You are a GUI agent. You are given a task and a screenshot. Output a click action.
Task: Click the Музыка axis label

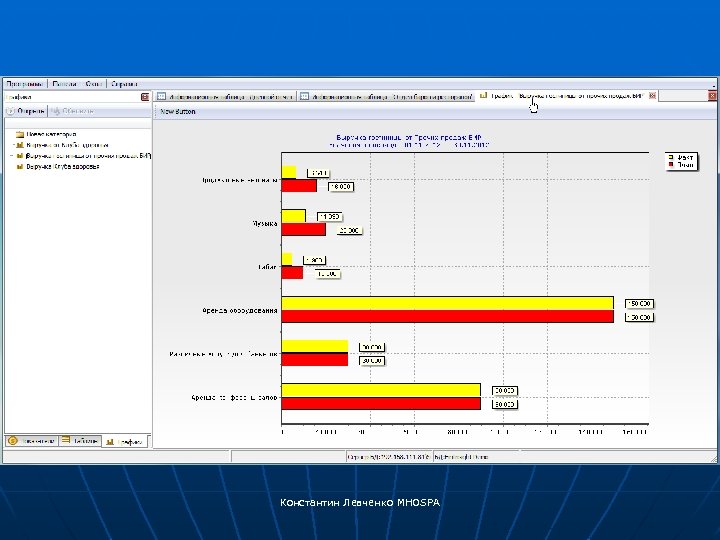pyautogui.click(x=265, y=224)
